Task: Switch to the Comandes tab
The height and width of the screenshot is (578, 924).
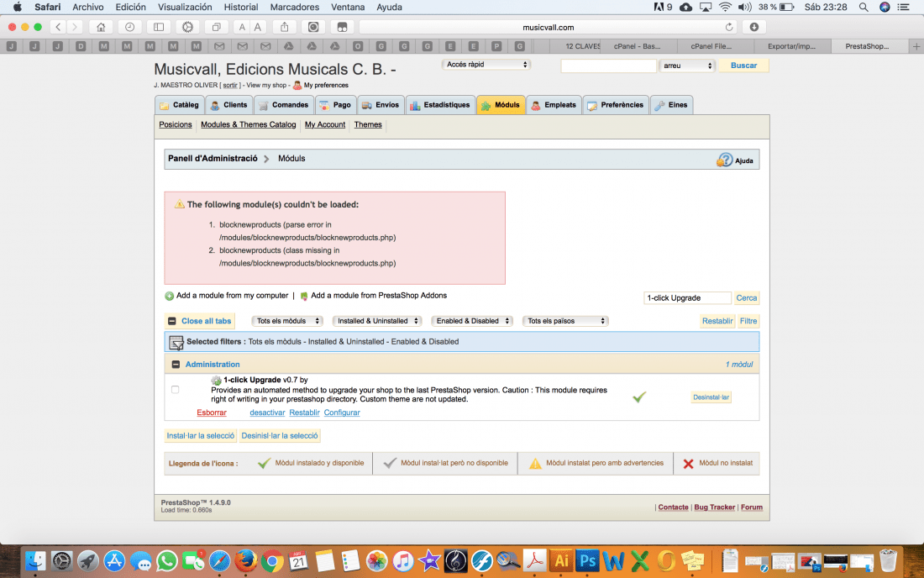Action: pyautogui.click(x=284, y=105)
